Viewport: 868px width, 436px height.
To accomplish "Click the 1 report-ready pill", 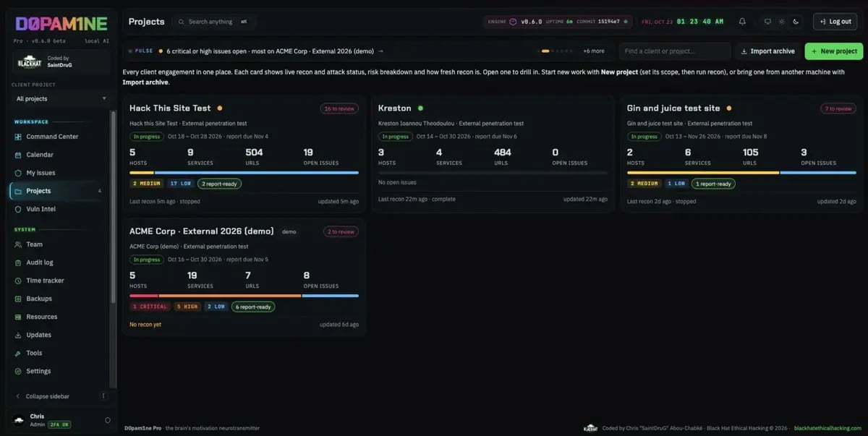I will point(713,184).
